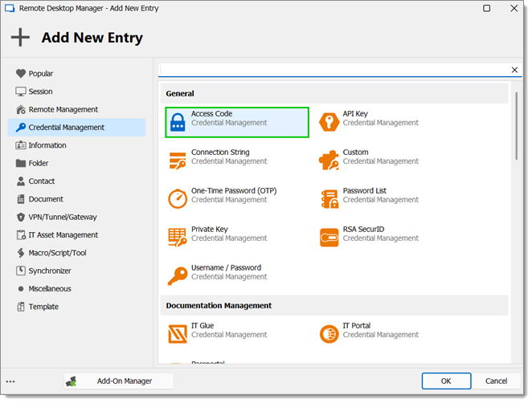
Task: Select the RSA SecurID entry label
Action: [x=363, y=230]
